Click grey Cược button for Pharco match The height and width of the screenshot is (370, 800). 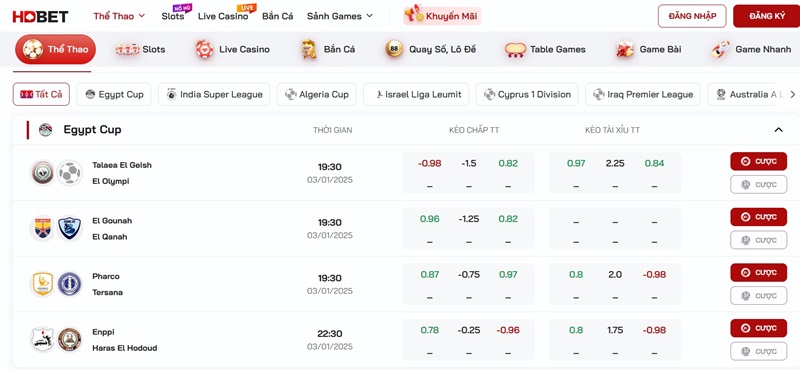point(758,295)
